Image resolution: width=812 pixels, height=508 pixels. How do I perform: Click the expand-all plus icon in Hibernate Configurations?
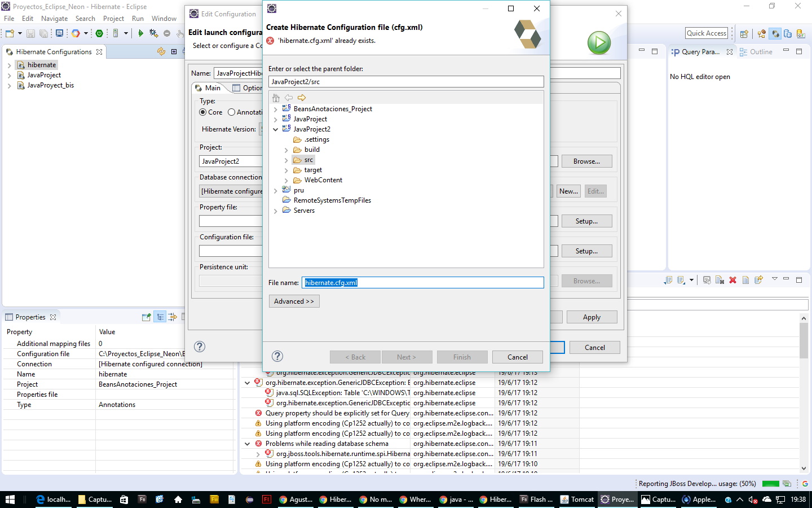174,51
